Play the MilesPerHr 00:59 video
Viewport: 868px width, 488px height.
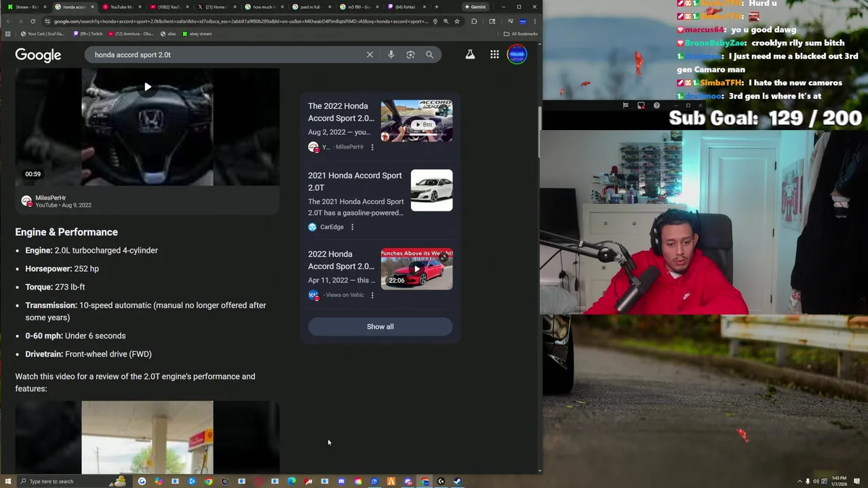pos(147,87)
